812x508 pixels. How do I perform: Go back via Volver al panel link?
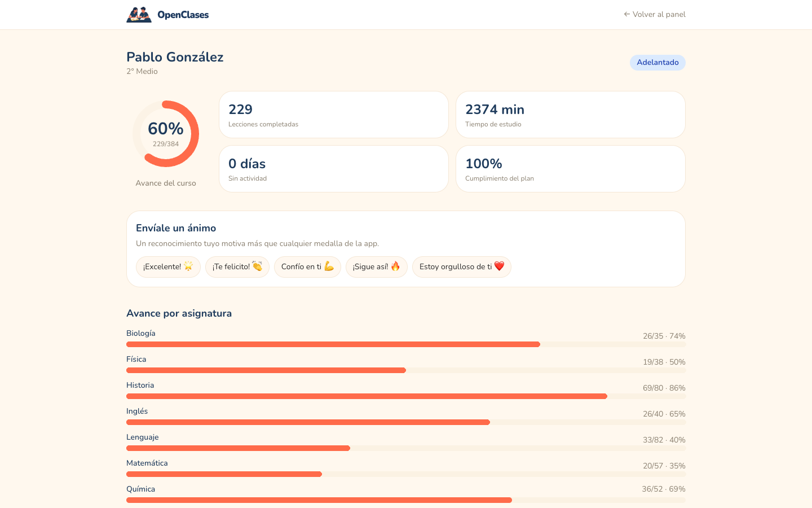(x=655, y=15)
